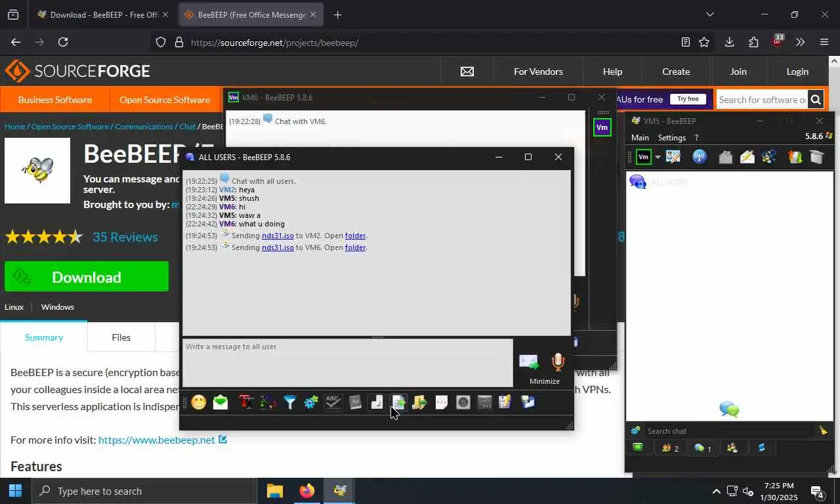The image size is (840, 504).
Task: Click the SourceForge mail envelope icon
Action: point(467,72)
